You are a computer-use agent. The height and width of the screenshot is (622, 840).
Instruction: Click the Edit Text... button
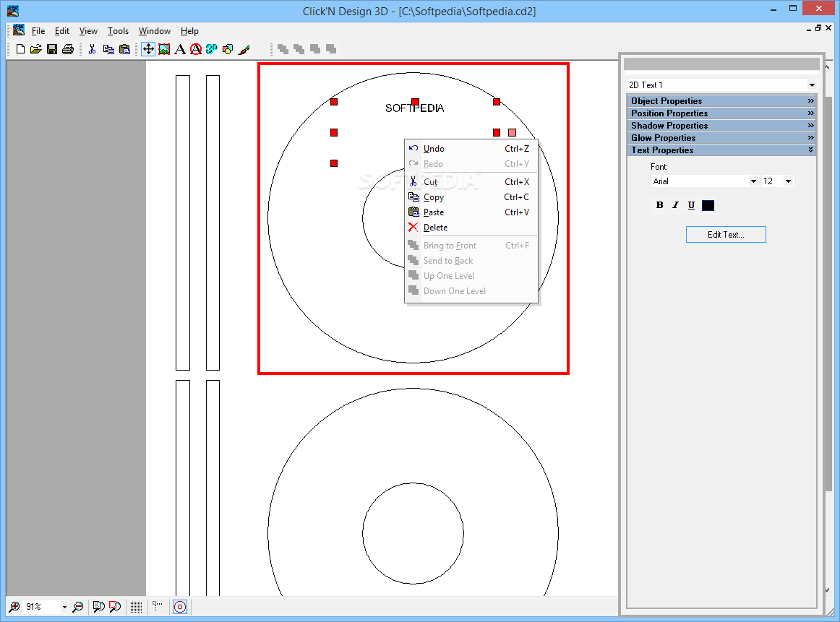coord(725,235)
